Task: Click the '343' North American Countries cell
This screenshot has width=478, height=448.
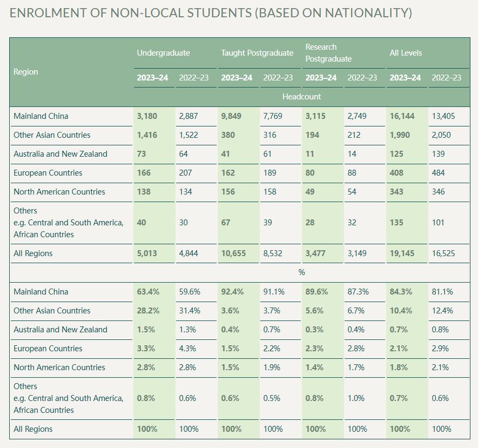Action: click(x=396, y=192)
